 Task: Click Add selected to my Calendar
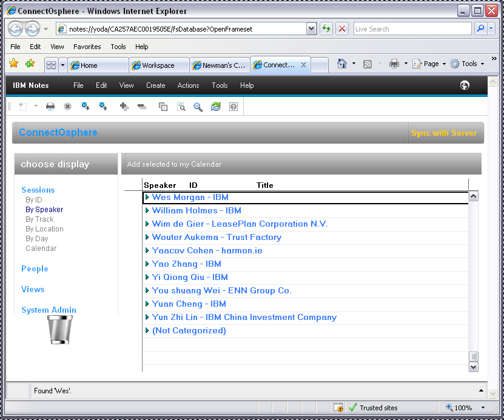coord(174,164)
